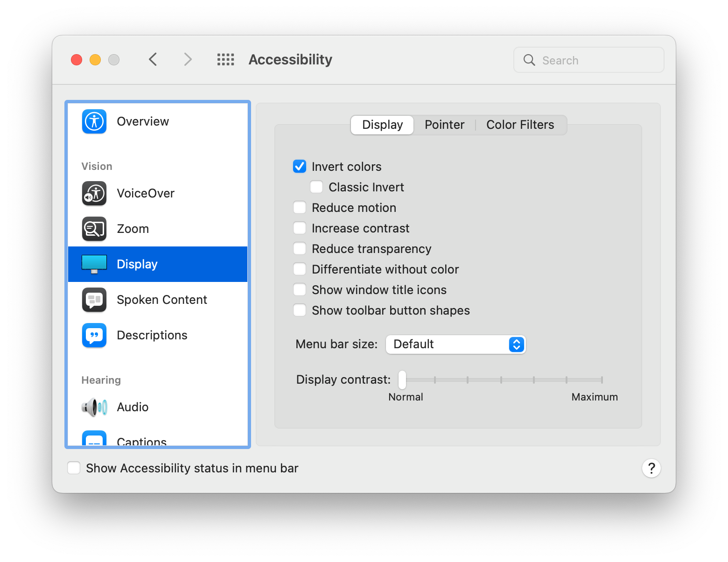Open the Color Filters tab
Image resolution: width=728 pixels, height=562 pixels.
[520, 125]
